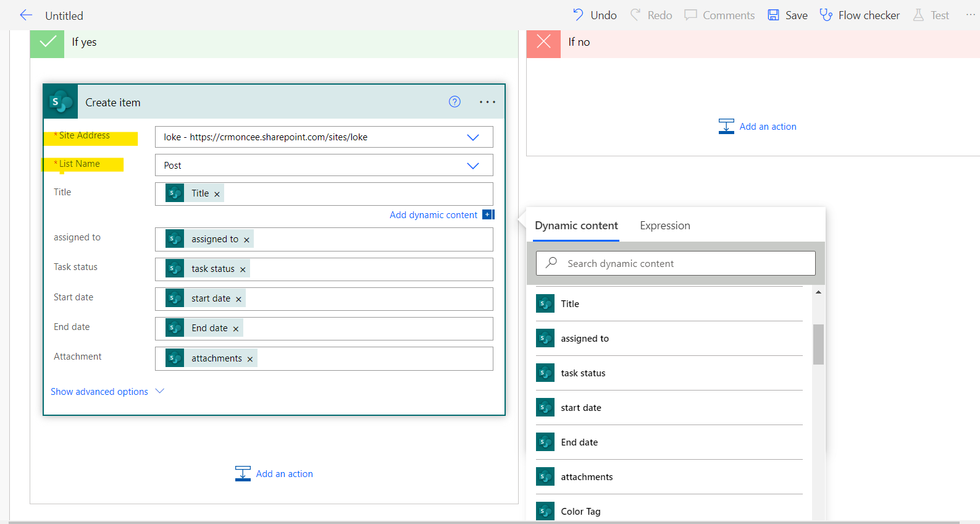Remove the task status token

coord(243,269)
